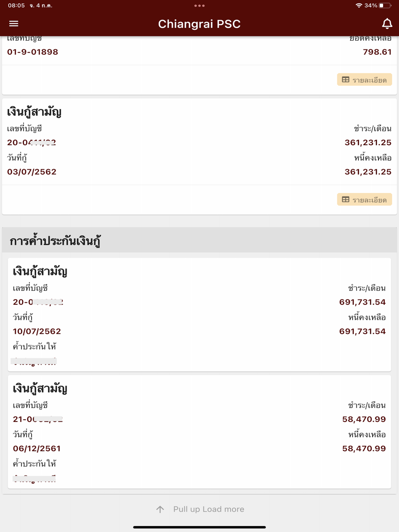Tap the 58,470.99 monthly payment amount
The width and height of the screenshot is (399, 532).
(364, 419)
